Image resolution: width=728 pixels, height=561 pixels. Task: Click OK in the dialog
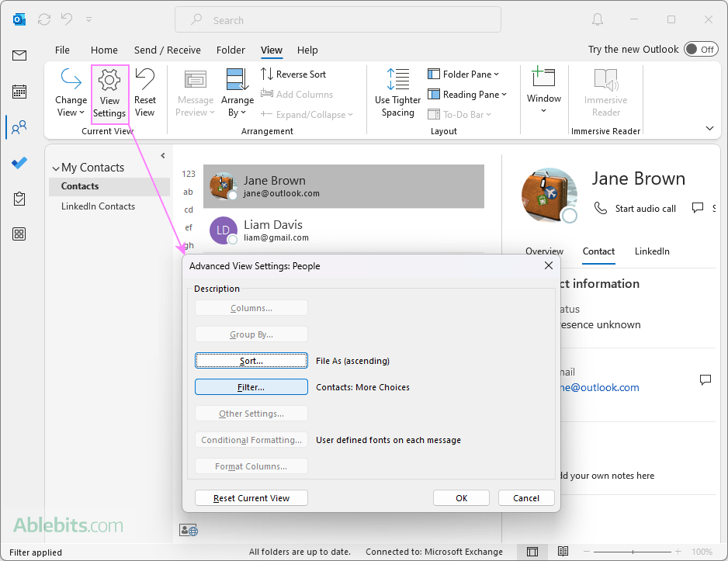point(462,498)
